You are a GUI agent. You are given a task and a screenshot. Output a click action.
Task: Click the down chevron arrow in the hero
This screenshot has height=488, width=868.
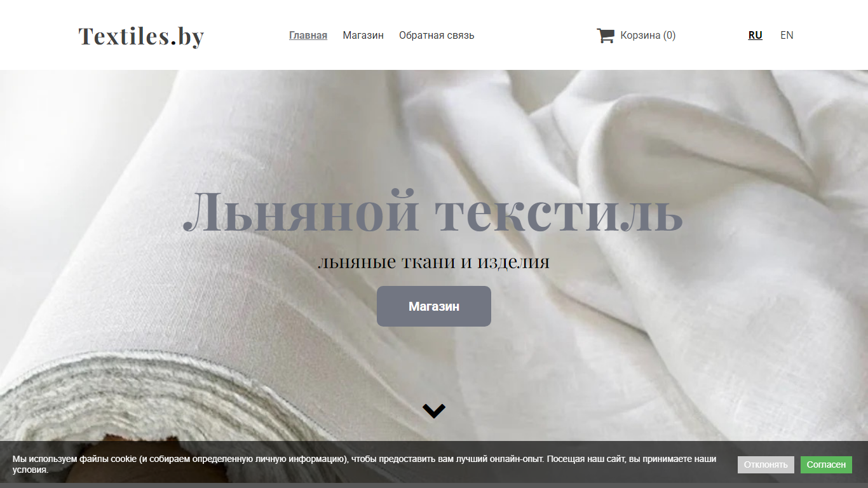434,411
